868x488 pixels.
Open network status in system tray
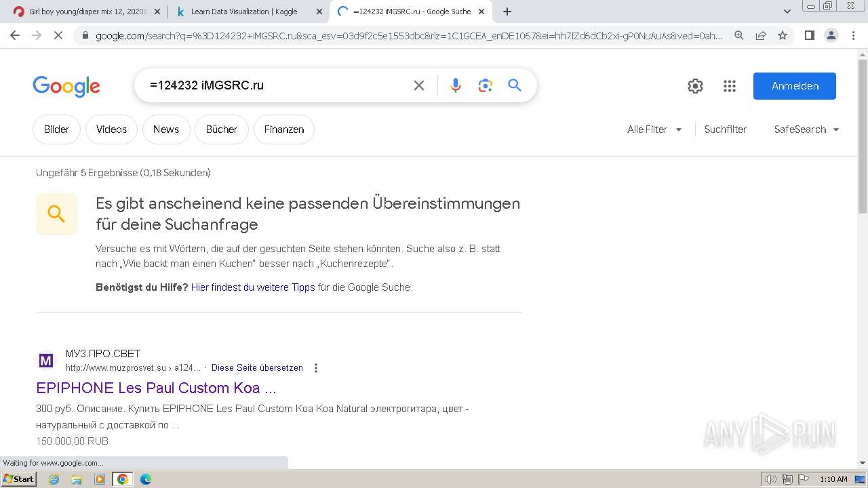787,479
